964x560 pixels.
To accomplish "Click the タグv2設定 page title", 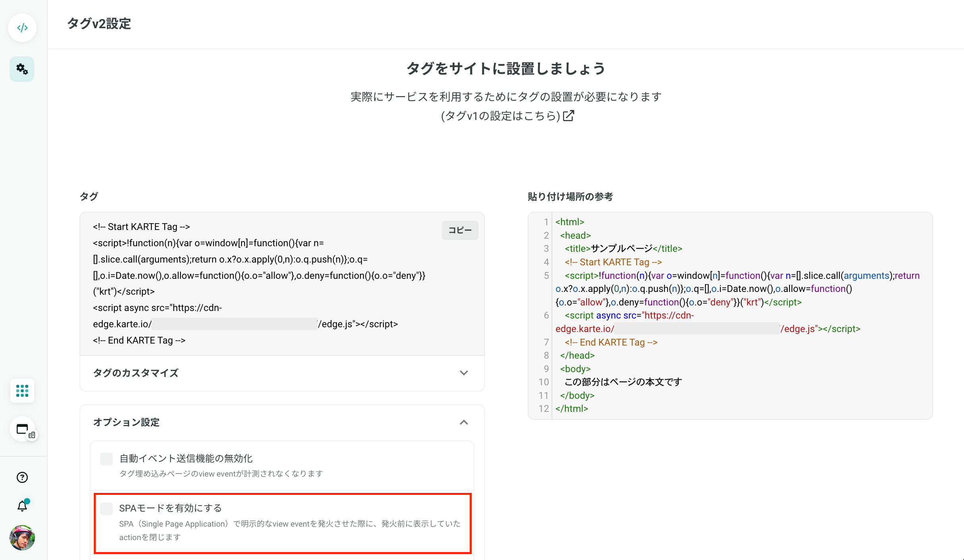I will coord(99,24).
